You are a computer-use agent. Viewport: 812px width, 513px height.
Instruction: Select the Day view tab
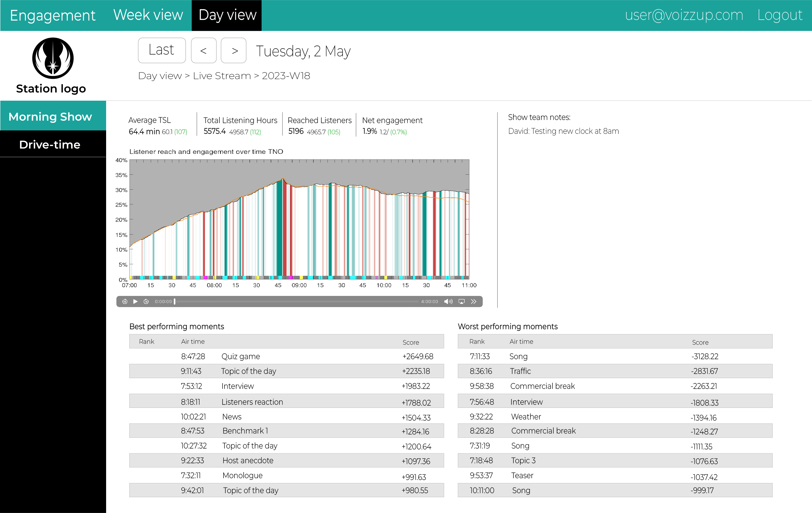[227, 15]
